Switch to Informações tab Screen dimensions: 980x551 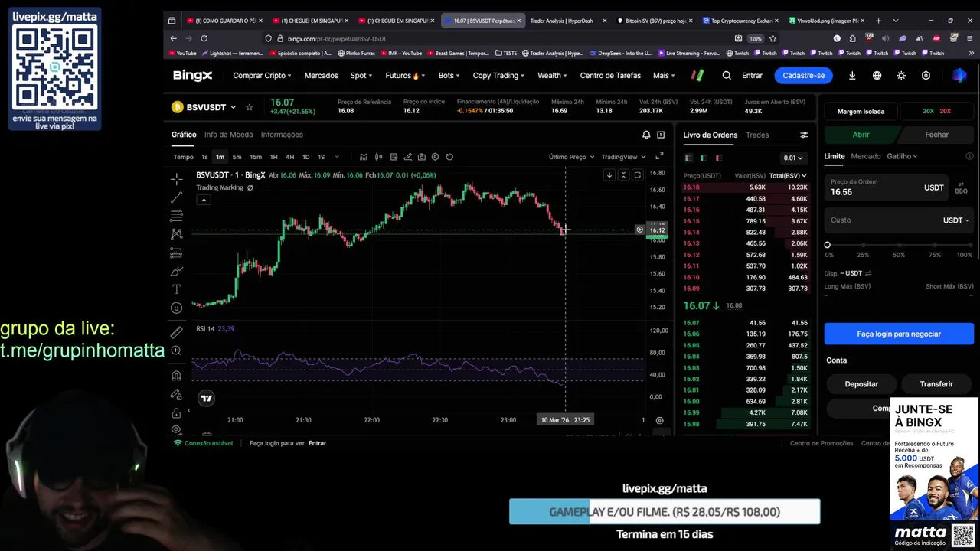pyautogui.click(x=282, y=135)
